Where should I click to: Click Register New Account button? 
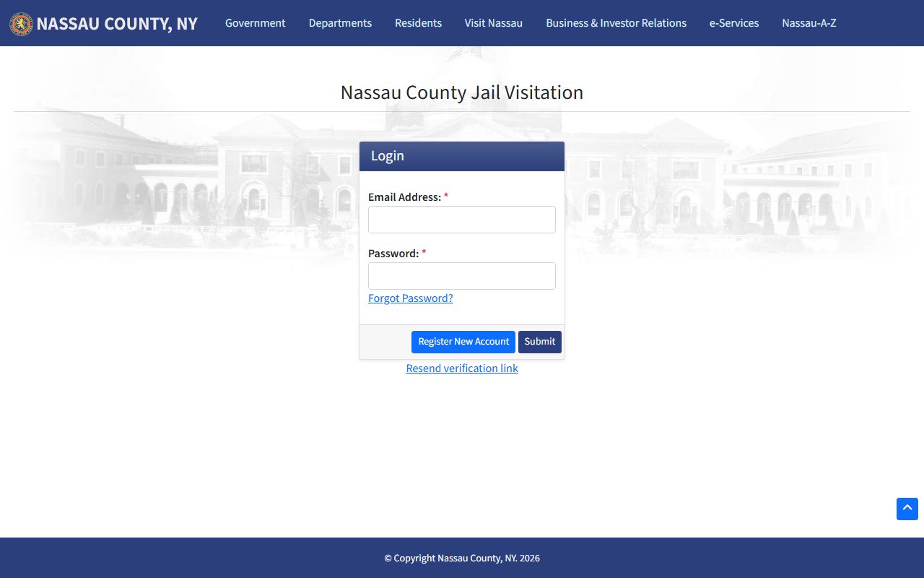pyautogui.click(x=463, y=342)
